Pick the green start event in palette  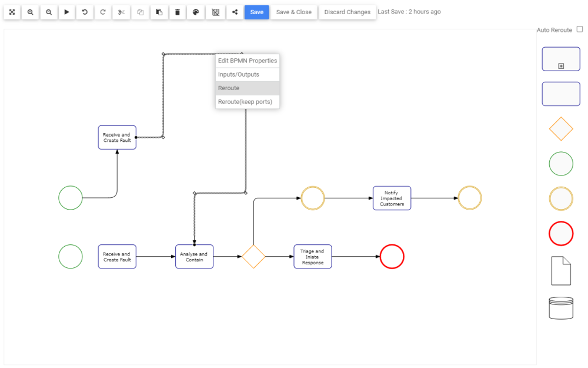point(561,164)
